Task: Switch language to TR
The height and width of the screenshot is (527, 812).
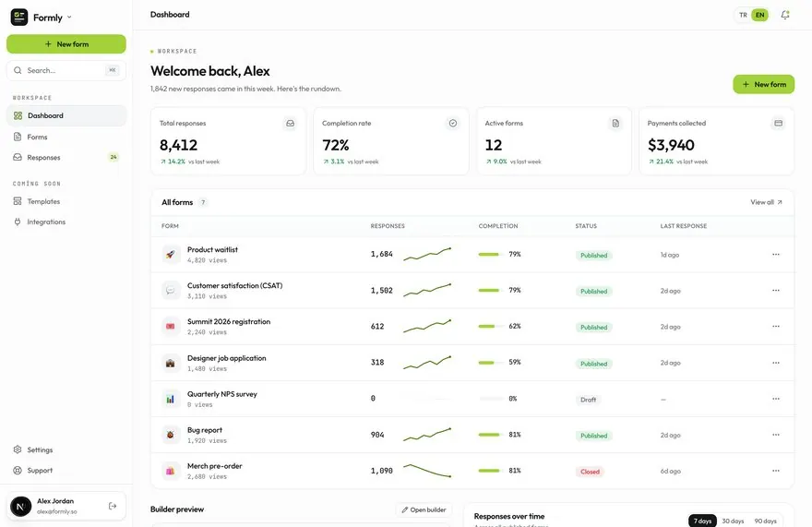Action: (743, 15)
